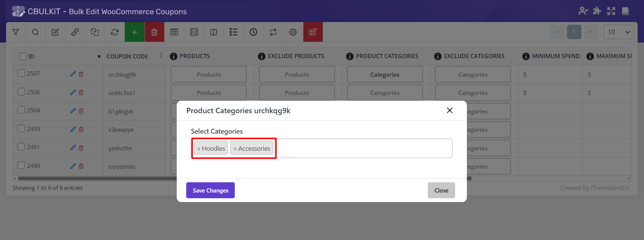Click the filter funnel icon in toolbar
This screenshot has height=240, width=644.
tap(16, 32)
